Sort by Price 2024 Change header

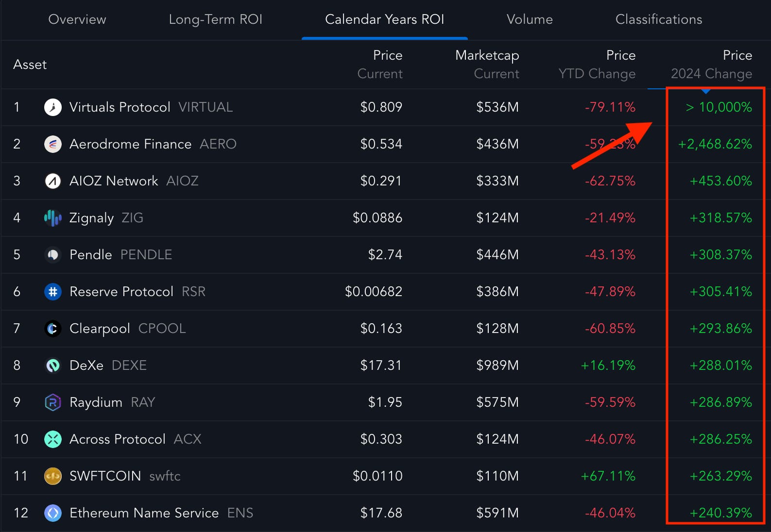click(712, 64)
